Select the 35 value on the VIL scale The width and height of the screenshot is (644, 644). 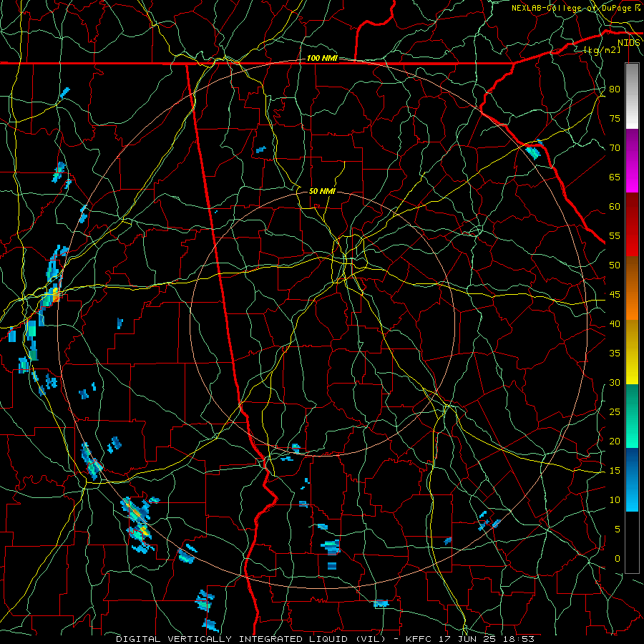coord(615,353)
